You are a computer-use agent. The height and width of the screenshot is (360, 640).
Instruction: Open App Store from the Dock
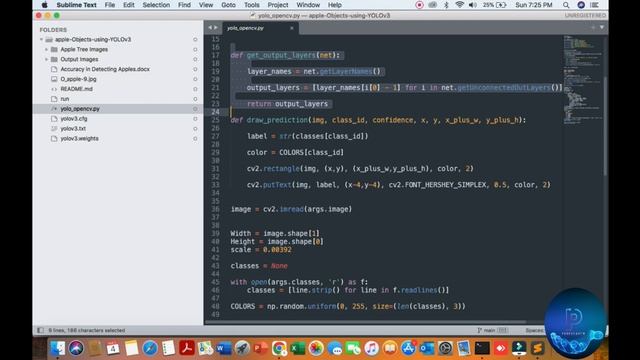click(408, 348)
